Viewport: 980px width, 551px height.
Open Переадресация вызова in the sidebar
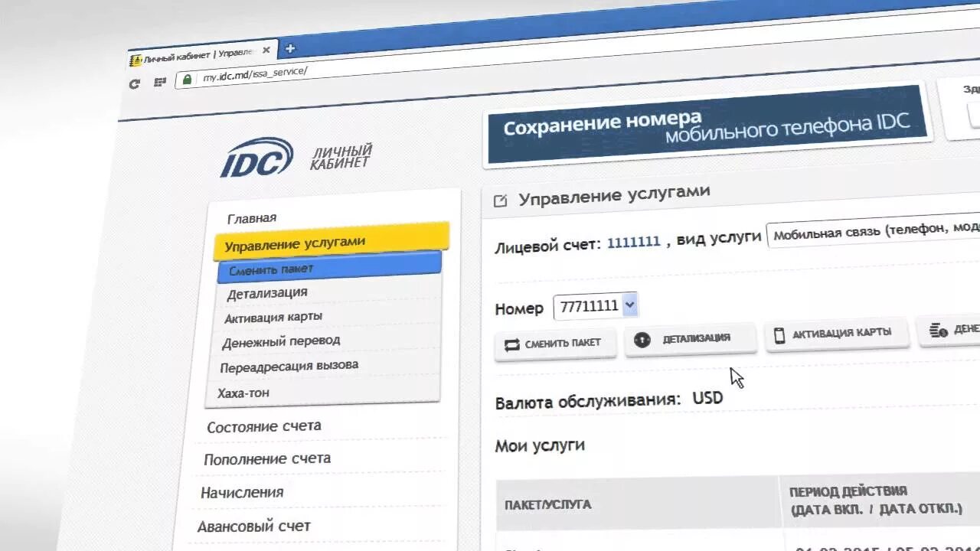(289, 366)
